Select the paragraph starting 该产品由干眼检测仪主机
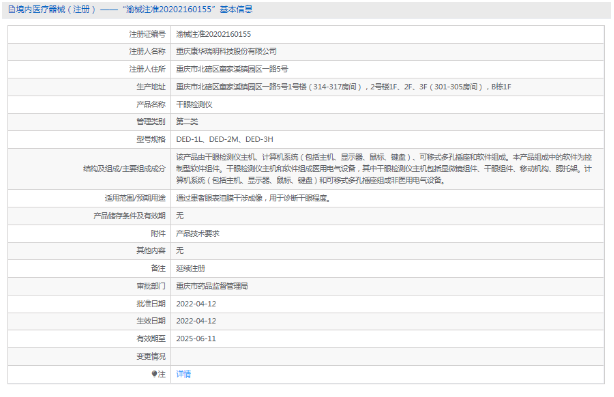 (x=384, y=169)
